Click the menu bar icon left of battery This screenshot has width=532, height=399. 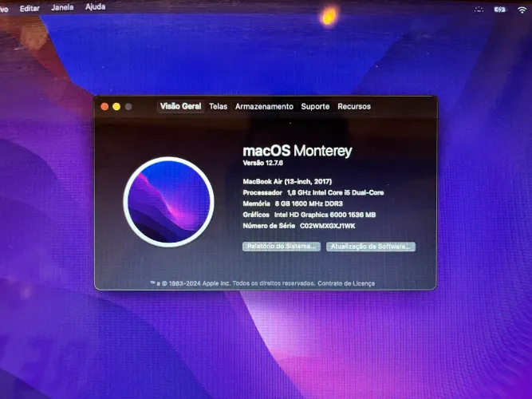479,10
